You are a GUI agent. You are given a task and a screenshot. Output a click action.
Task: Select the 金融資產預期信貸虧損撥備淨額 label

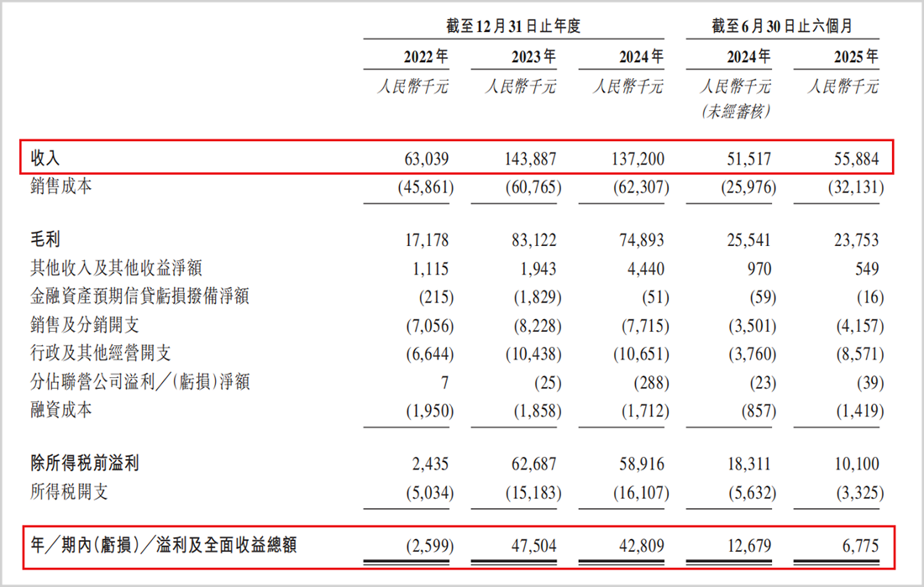139,296
